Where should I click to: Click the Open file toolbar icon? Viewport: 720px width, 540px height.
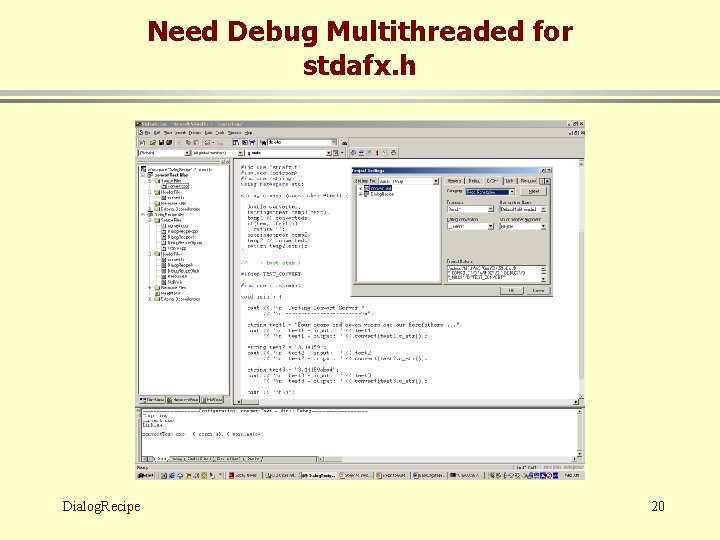coord(152,142)
